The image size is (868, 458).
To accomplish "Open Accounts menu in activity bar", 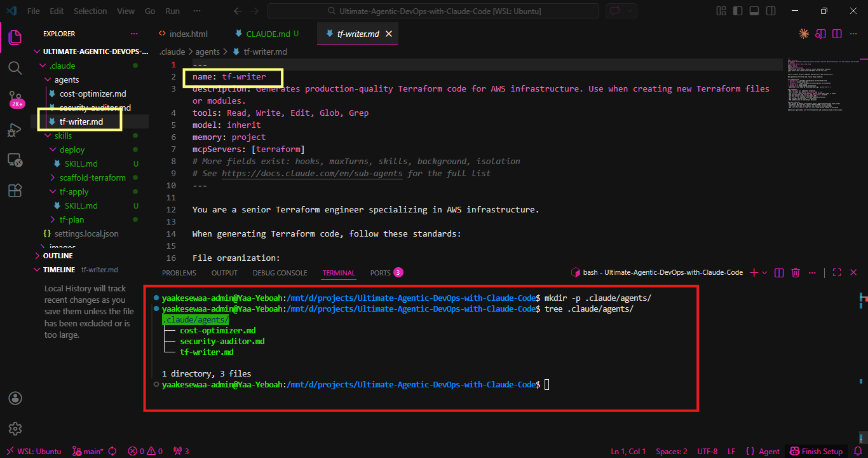I will pyautogui.click(x=15, y=398).
